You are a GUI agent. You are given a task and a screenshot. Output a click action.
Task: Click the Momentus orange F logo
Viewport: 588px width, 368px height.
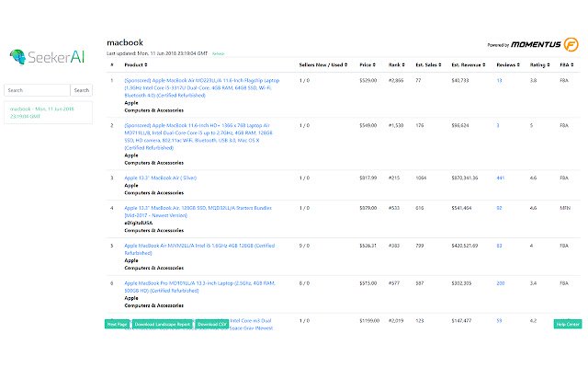[x=571, y=44]
